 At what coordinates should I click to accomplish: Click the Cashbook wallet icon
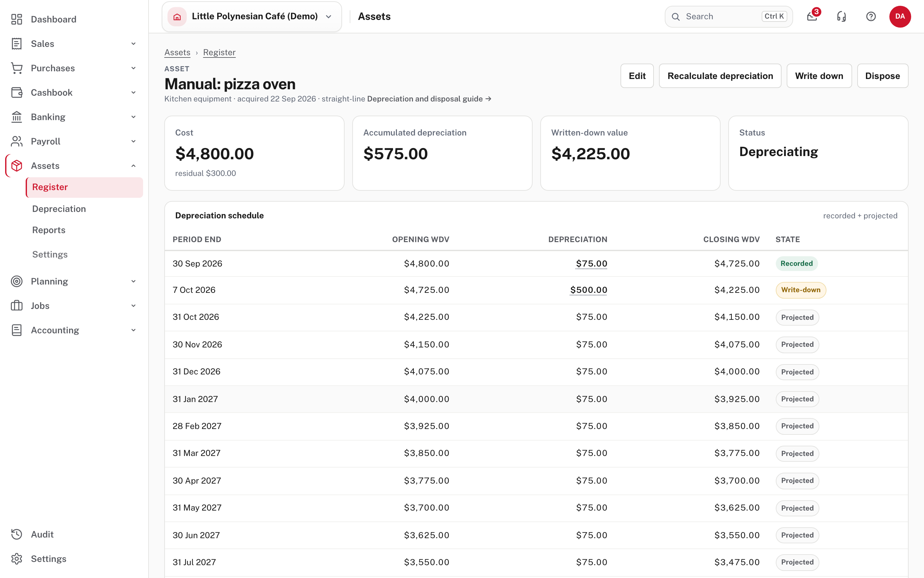coord(16,92)
